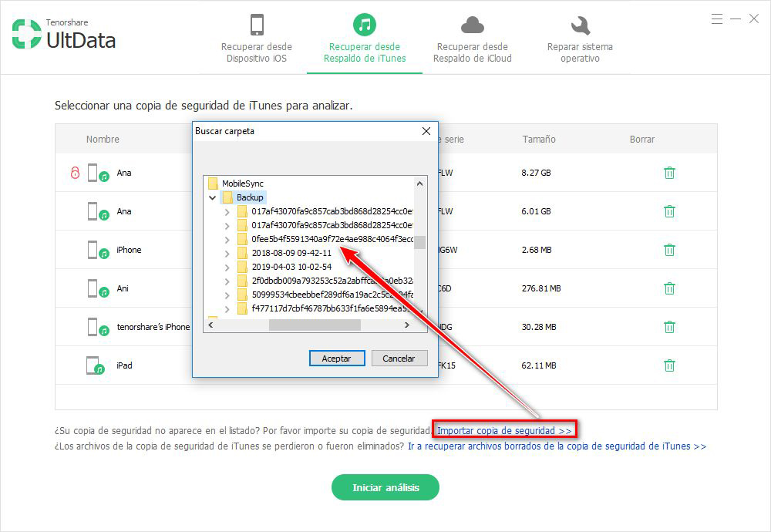Expand the second 017af43070 folder
The image size is (771, 532).
227,226
